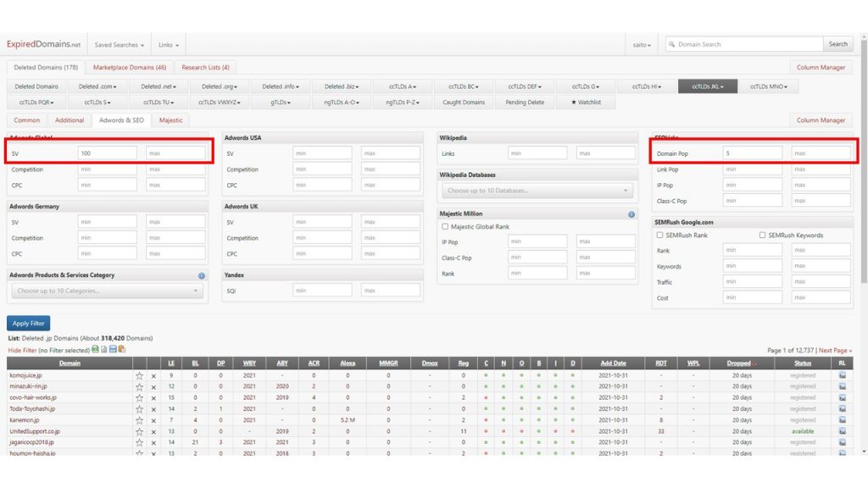Remove Toda-Toyohashi.jp with its X icon
868x488 pixels.
[154, 409]
